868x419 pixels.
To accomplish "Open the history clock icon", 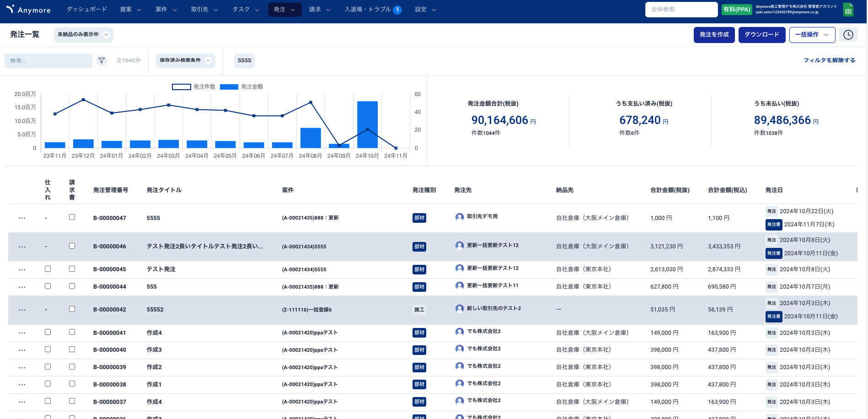I will (848, 35).
